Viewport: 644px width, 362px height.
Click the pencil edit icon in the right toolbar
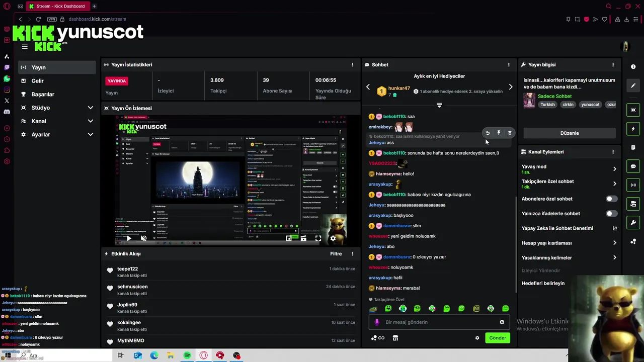click(x=633, y=85)
